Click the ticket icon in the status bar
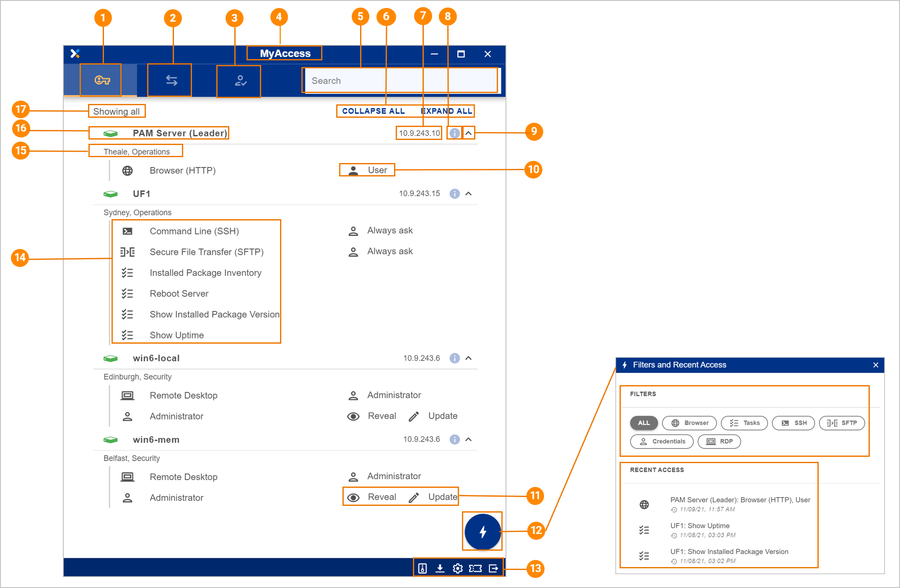Screen dimensions: 900x588 click(x=476, y=568)
